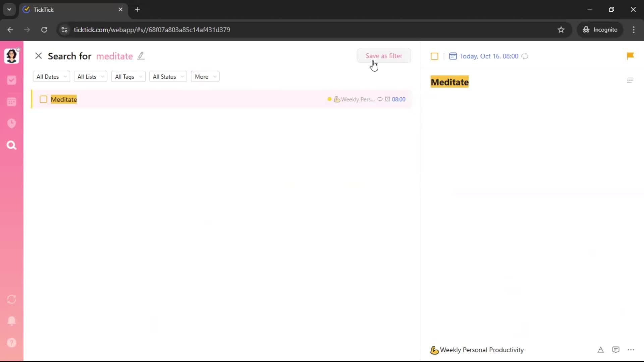The width and height of the screenshot is (644, 362).
Task: Open the More filters menu
Action: [205, 77]
